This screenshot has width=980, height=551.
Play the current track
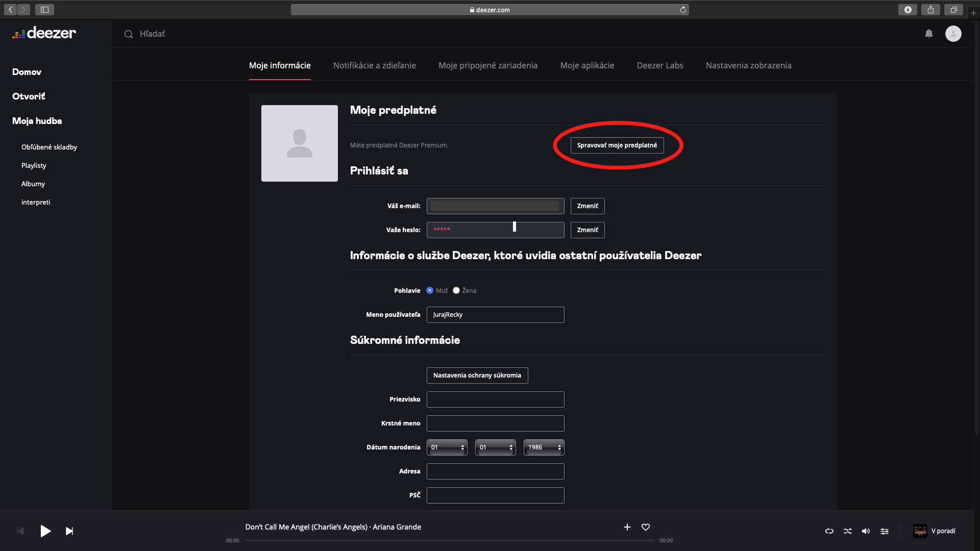45,531
